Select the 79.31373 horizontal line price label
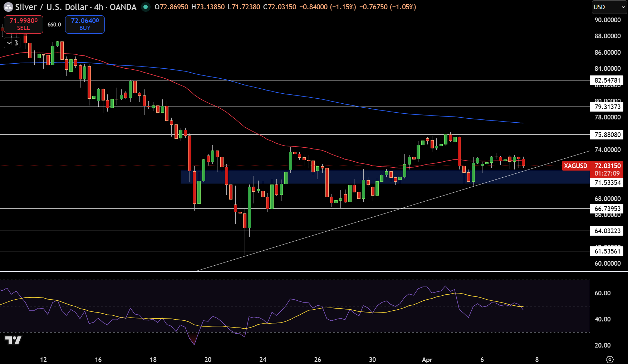The height and width of the screenshot is (364, 628). click(x=607, y=107)
